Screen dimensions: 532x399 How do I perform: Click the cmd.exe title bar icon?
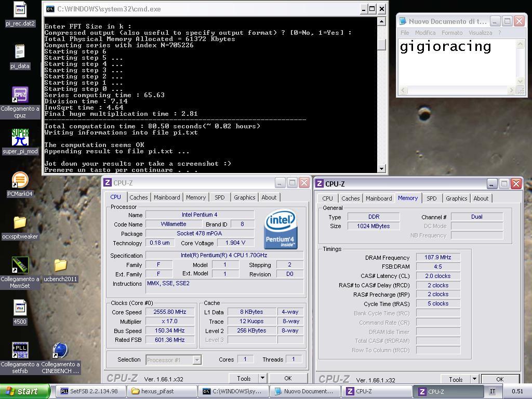click(x=50, y=9)
